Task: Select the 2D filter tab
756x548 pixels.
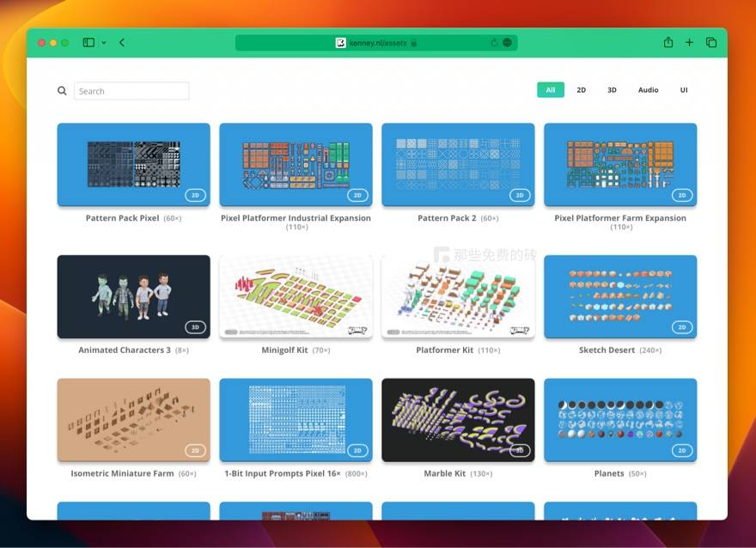Action: tap(582, 89)
